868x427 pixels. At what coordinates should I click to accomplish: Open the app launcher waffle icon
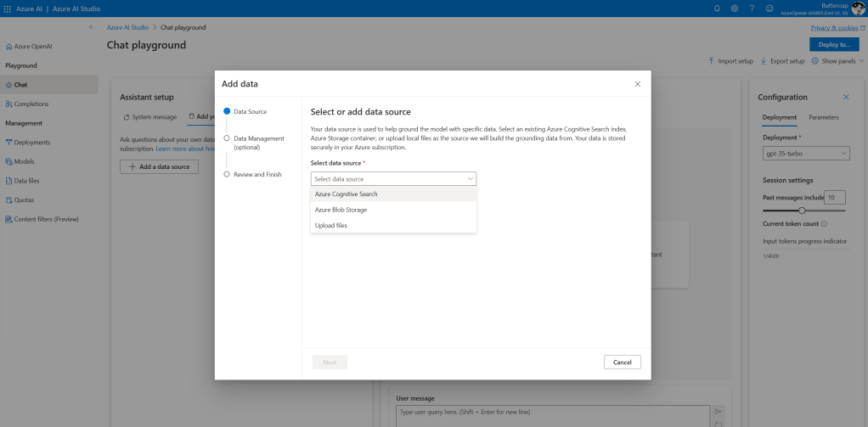tap(8, 8)
